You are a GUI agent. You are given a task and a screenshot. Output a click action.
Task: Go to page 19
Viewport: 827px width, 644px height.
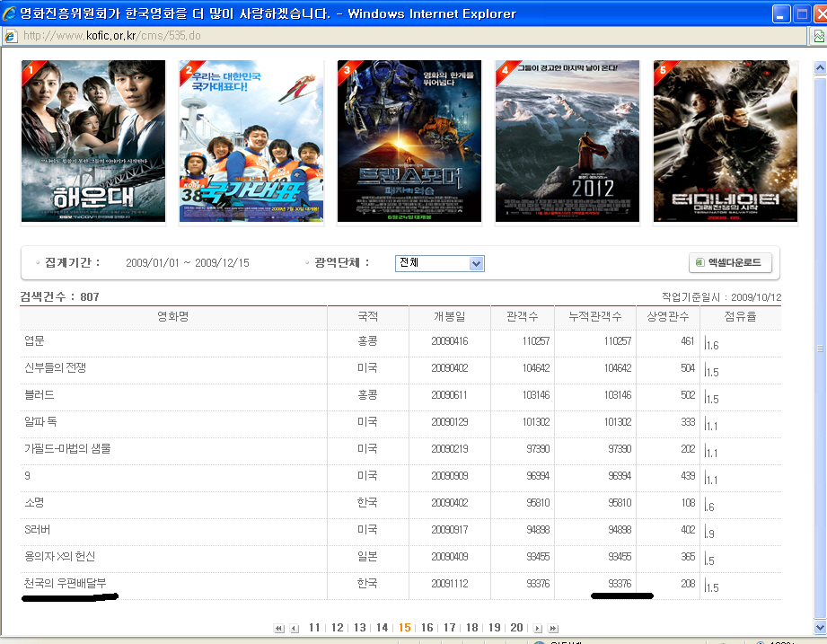point(494,628)
